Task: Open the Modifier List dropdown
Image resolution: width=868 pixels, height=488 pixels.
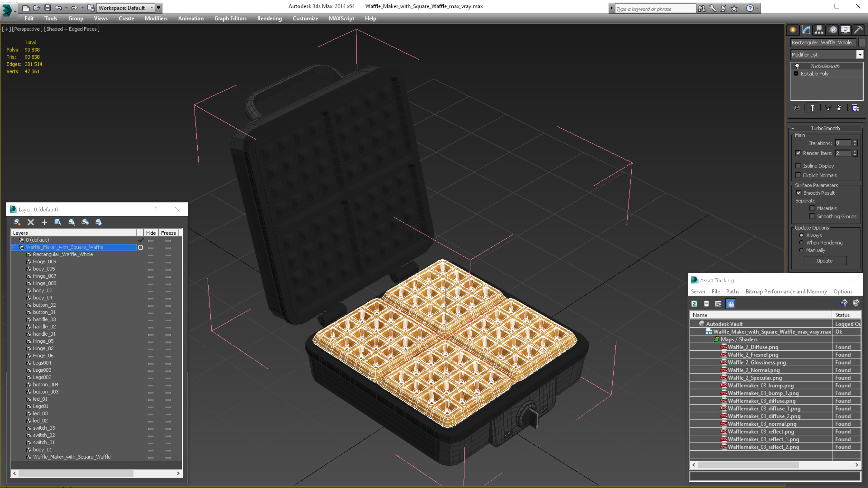Action: (860, 55)
